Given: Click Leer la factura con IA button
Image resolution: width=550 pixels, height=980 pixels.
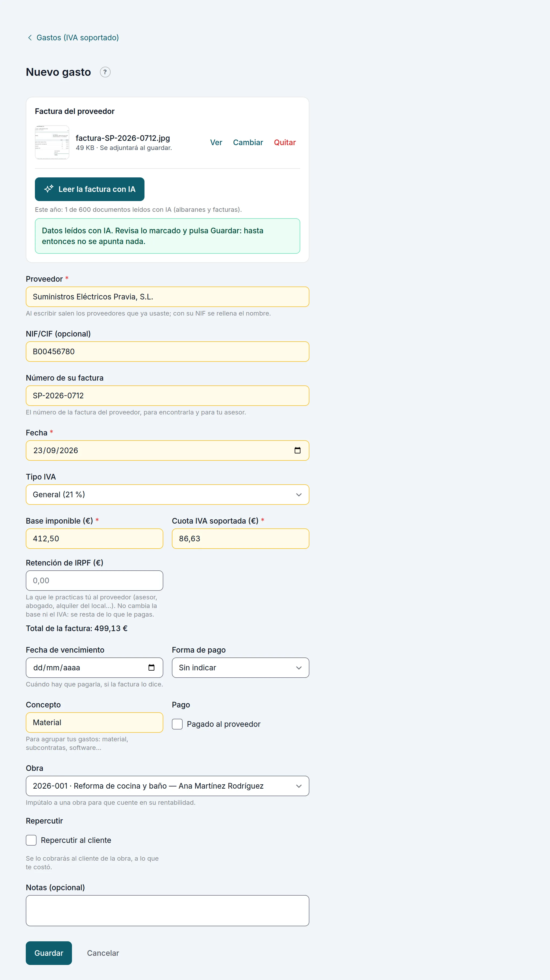Looking at the screenshot, I should [90, 189].
